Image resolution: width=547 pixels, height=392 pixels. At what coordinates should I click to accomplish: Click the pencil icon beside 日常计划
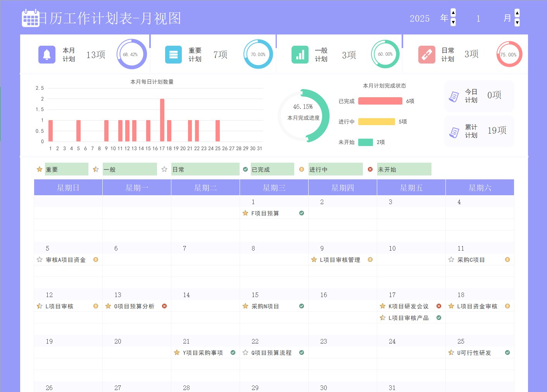(427, 54)
